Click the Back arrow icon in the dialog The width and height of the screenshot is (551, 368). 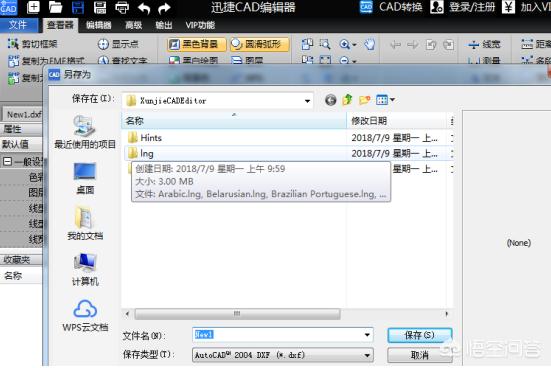pos(330,100)
